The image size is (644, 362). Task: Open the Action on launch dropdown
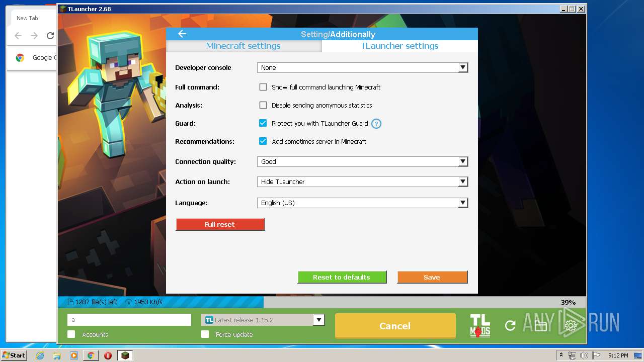point(463,182)
